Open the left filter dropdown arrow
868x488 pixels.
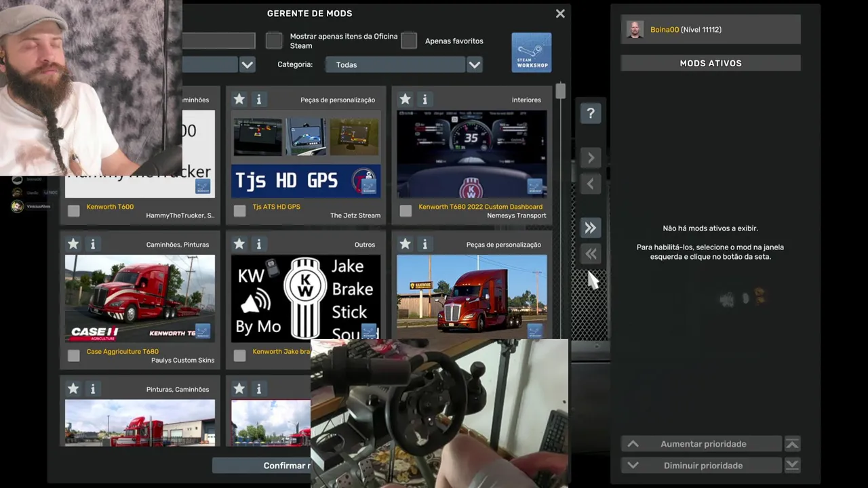pyautogui.click(x=248, y=65)
